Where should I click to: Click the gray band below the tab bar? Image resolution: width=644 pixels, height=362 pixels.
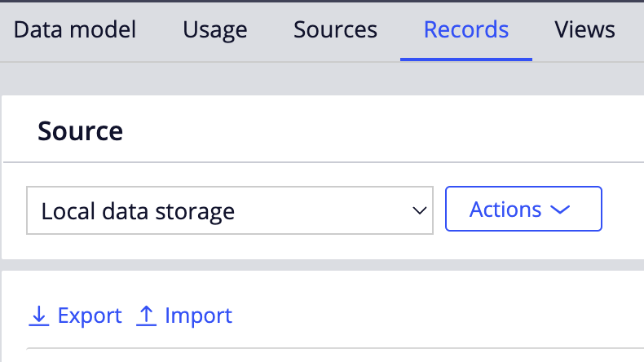322,79
